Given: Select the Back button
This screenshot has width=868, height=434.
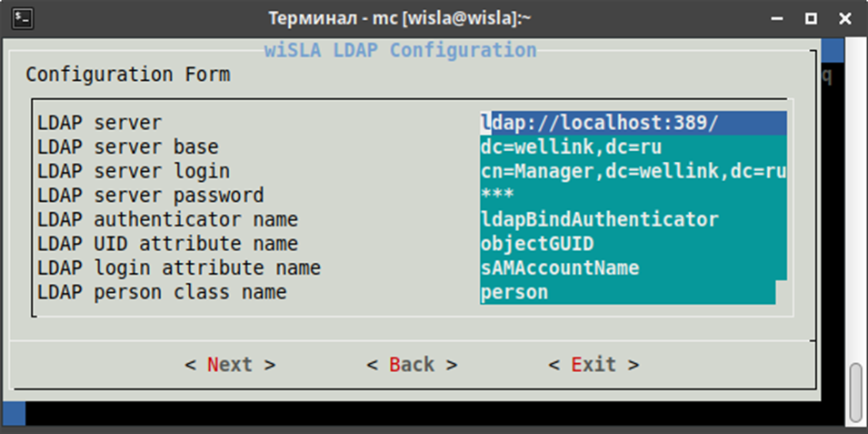Looking at the screenshot, I should point(412,365).
